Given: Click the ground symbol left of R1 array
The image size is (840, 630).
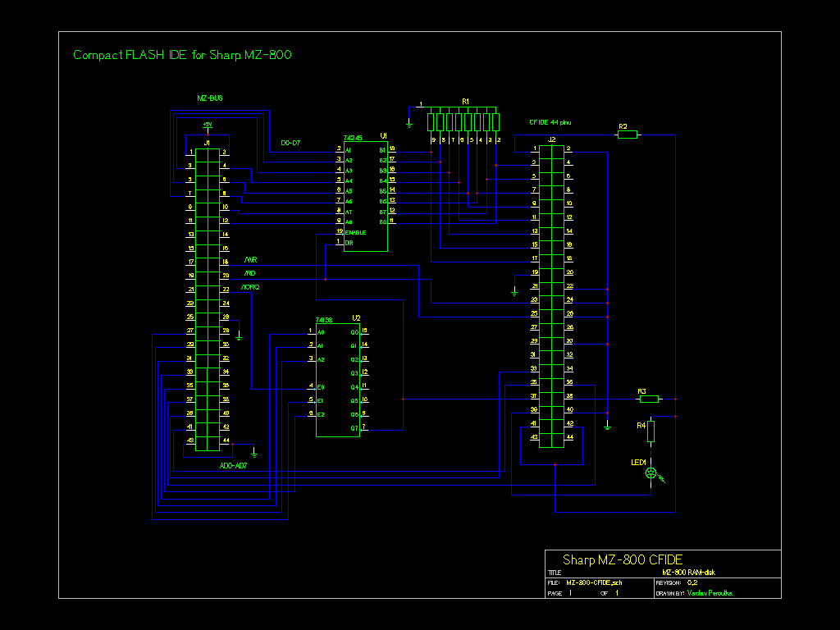Looking at the screenshot, I should pos(409,125).
